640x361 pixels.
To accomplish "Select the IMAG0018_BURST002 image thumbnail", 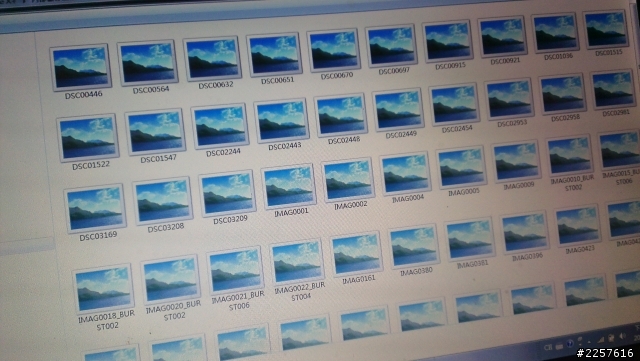I will 104,287.
